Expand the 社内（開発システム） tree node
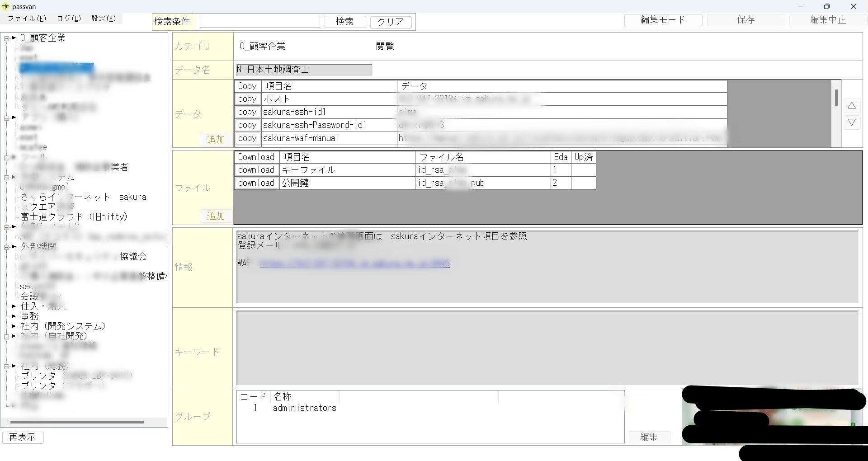This screenshot has width=868, height=461. [14, 326]
